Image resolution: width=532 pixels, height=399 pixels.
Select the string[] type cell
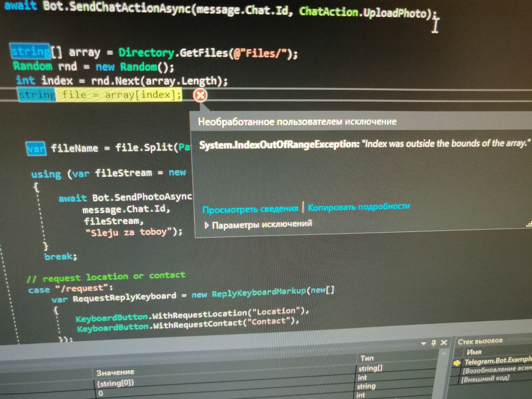point(370,368)
